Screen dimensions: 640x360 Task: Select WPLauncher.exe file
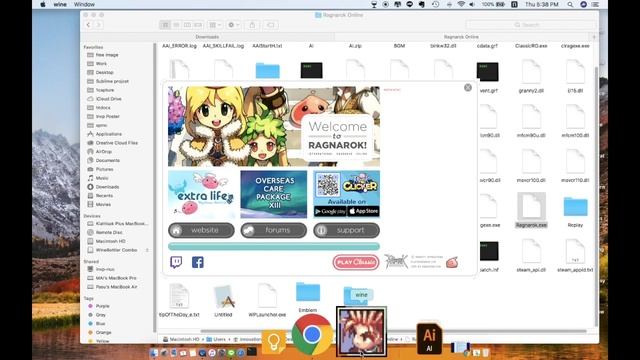(x=267, y=300)
